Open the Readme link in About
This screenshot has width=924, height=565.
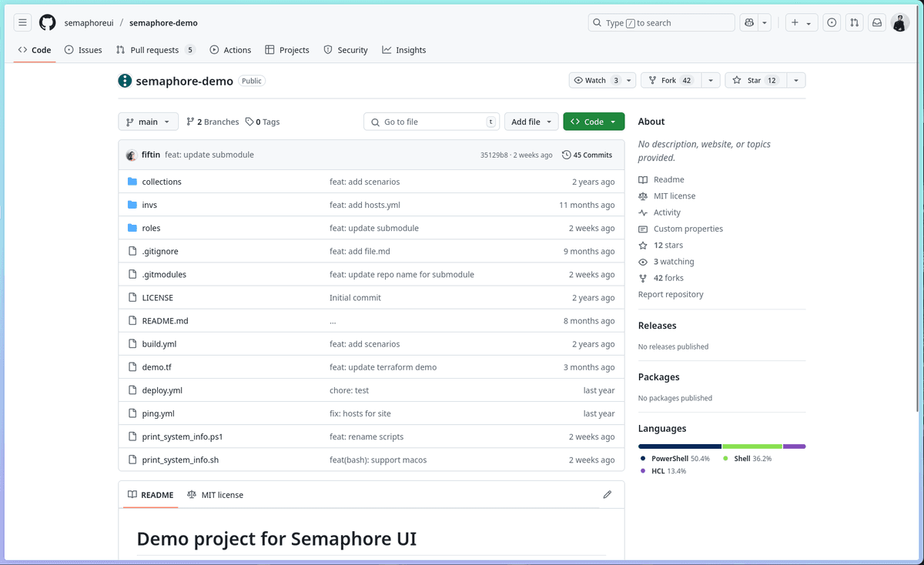tap(661, 179)
